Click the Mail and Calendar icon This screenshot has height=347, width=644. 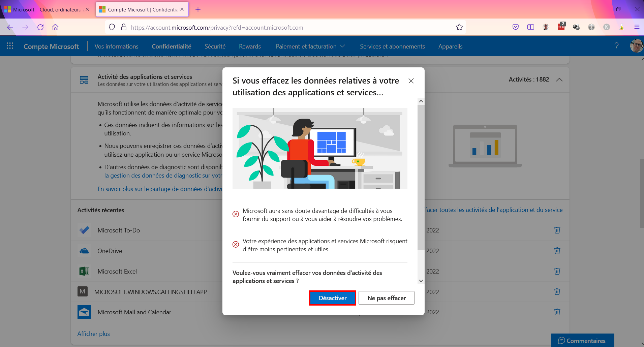(84, 312)
